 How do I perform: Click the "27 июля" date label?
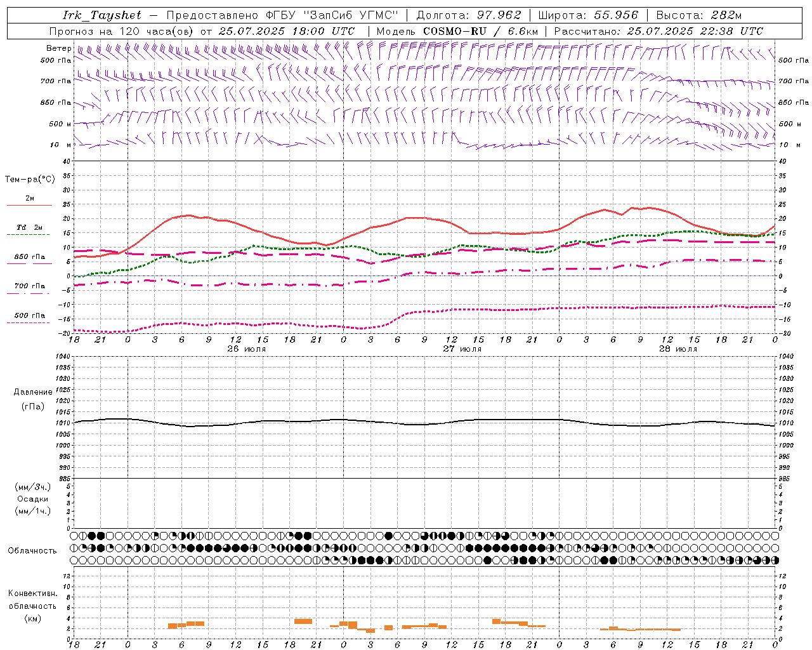(x=462, y=348)
